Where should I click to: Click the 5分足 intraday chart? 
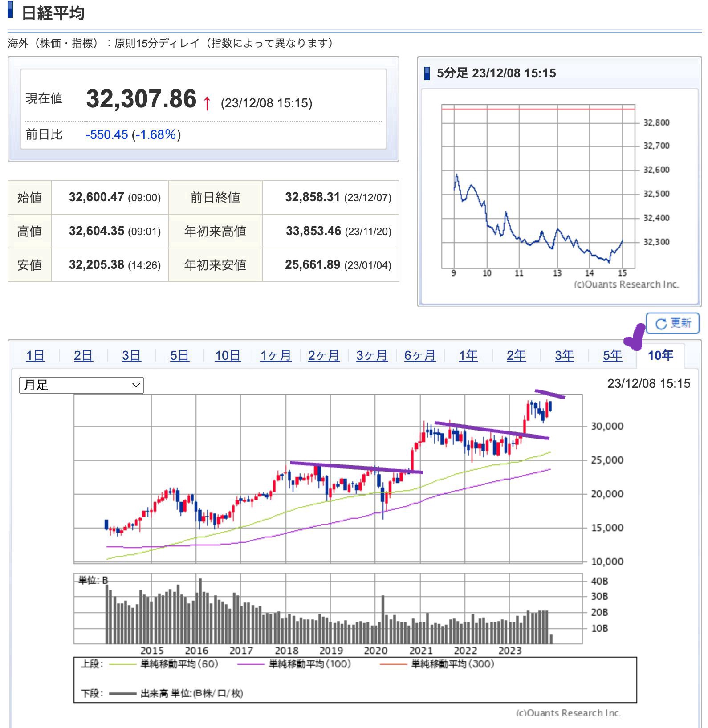[538, 187]
